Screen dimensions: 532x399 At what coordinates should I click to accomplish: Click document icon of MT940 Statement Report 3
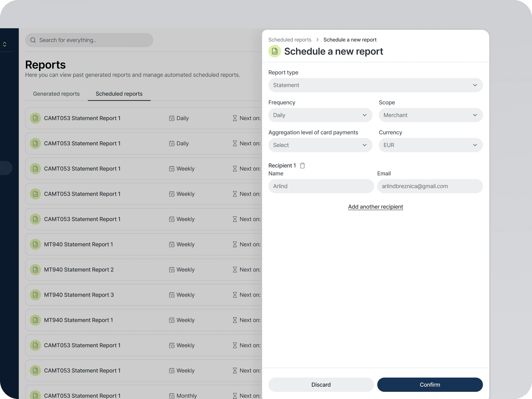pos(35,295)
